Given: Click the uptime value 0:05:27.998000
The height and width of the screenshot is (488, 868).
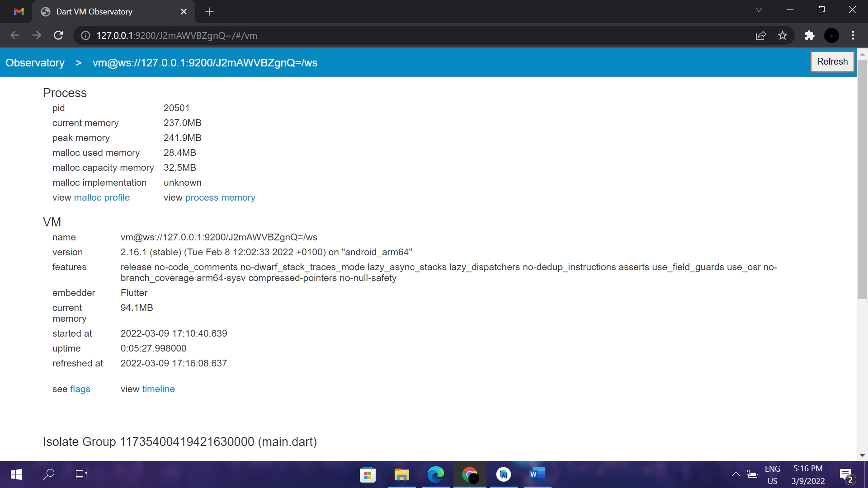Looking at the screenshot, I should [153, 348].
